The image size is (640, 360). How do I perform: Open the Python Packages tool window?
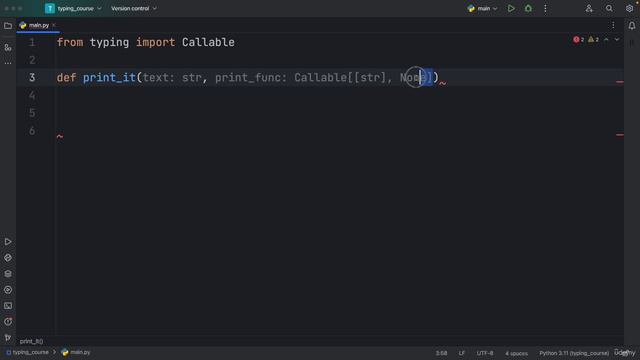[8, 258]
